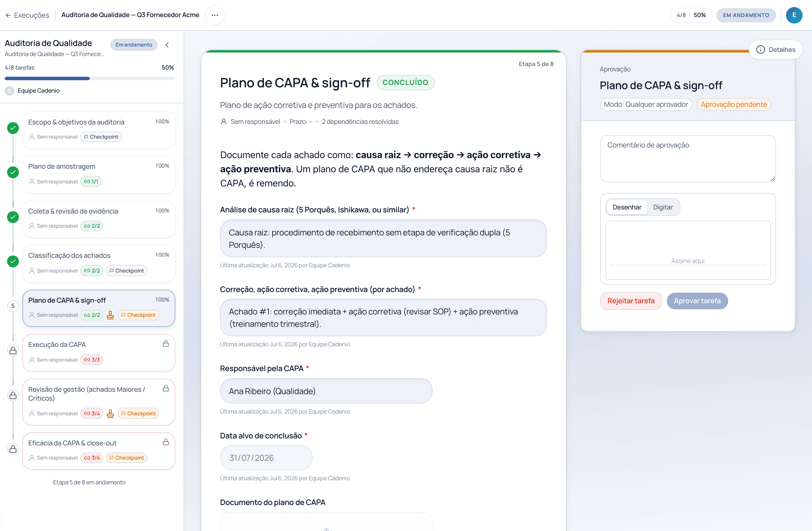
Task: Focus Responsável pela CAPA field
Action: coord(326,391)
